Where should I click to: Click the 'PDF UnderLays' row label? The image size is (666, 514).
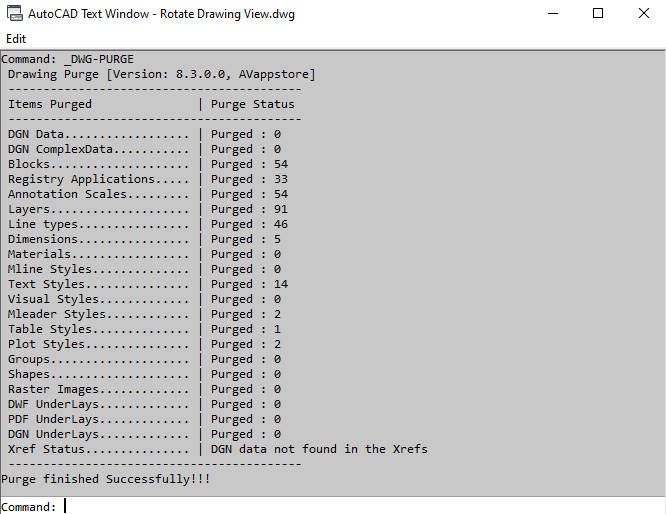pos(53,419)
